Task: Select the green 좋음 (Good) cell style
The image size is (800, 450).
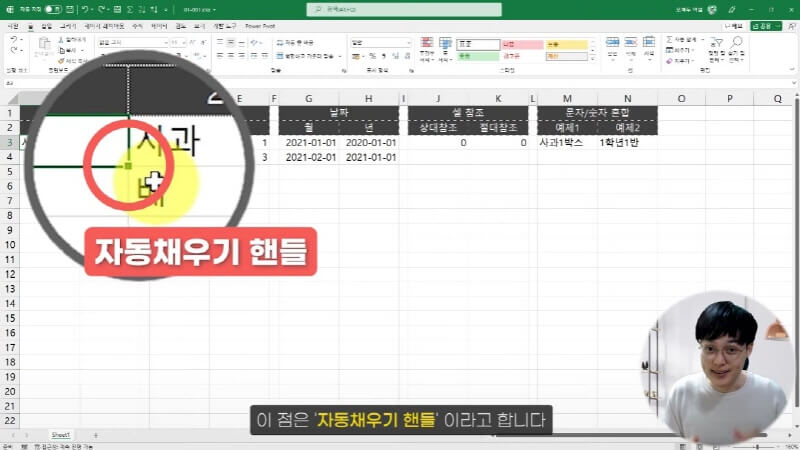Action: coord(478,56)
